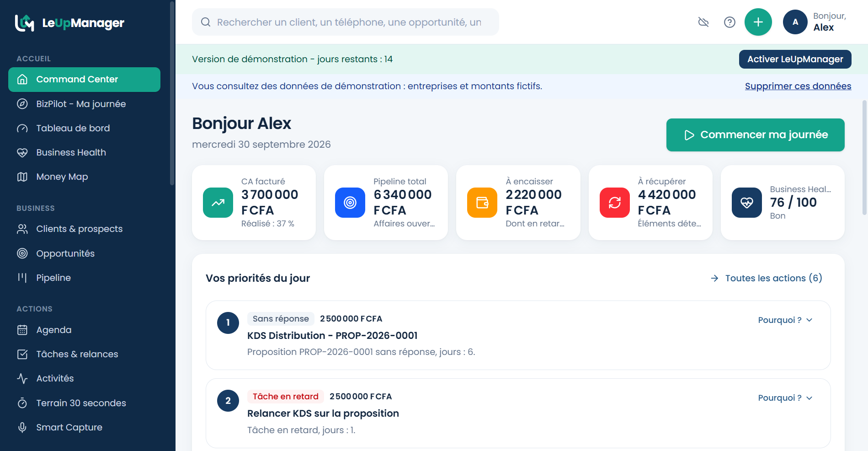Viewport: 868px width, 451px height.
Task: Expand Pourquoi for KDS Distribution priority
Action: point(785,320)
